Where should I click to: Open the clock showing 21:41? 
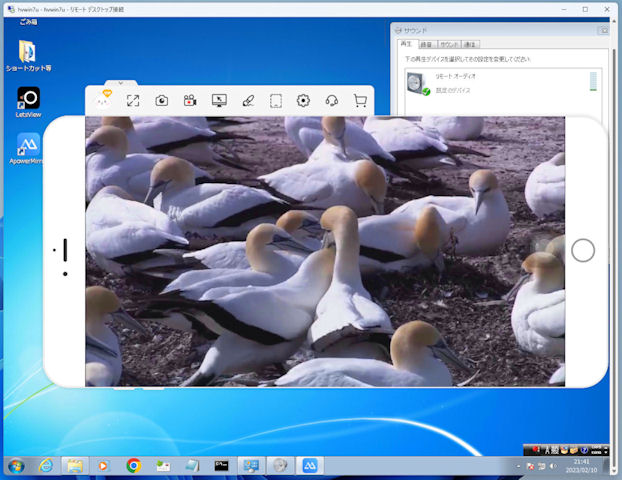[x=581, y=466]
